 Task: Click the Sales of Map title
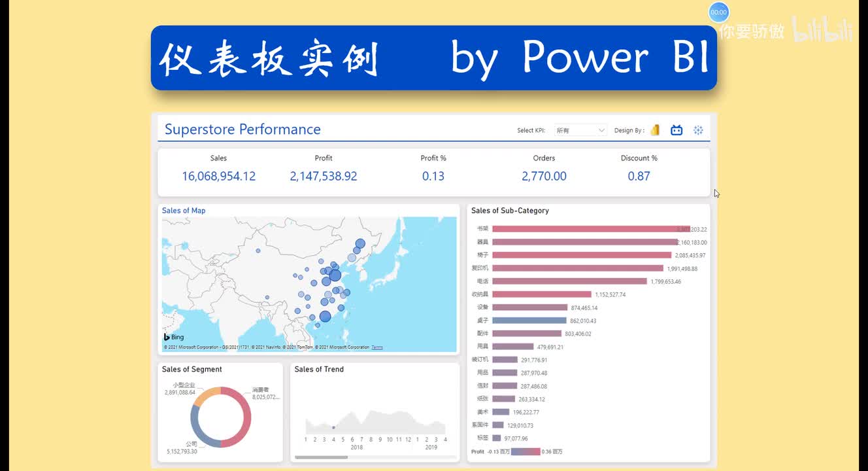(x=184, y=211)
